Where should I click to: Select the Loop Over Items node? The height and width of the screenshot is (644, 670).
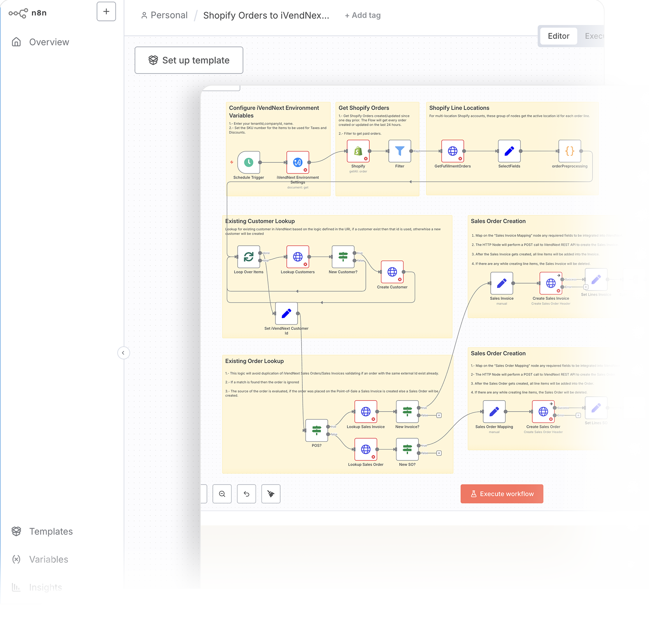[249, 257]
